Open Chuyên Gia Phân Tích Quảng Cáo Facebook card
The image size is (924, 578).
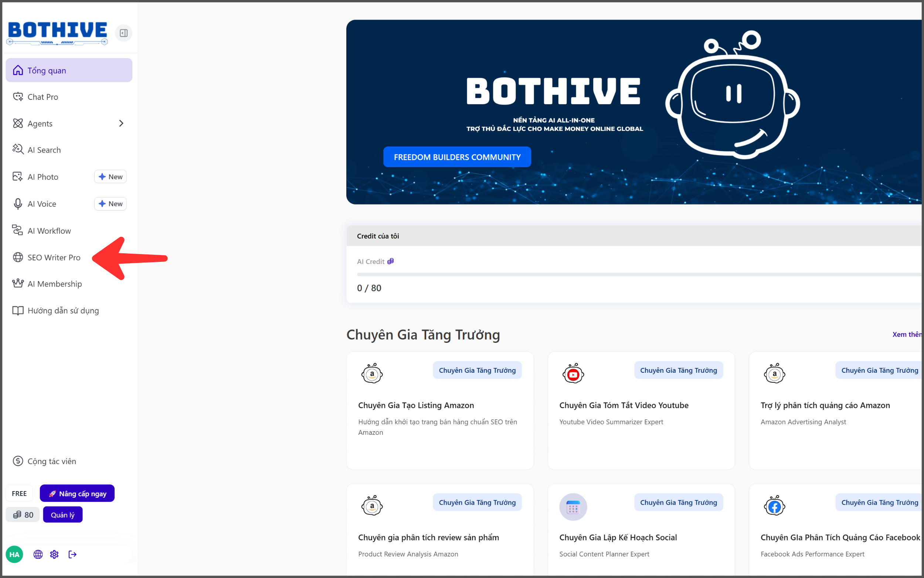[836, 530]
